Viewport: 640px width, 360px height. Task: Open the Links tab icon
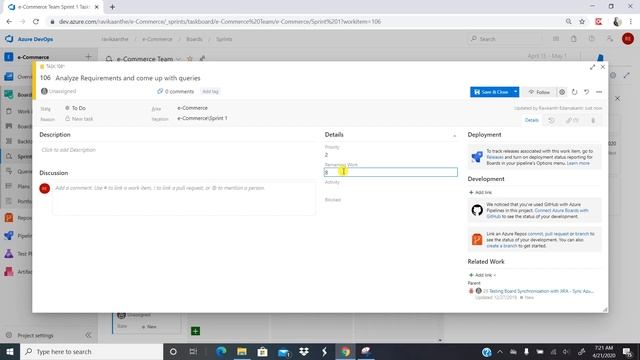click(x=572, y=120)
